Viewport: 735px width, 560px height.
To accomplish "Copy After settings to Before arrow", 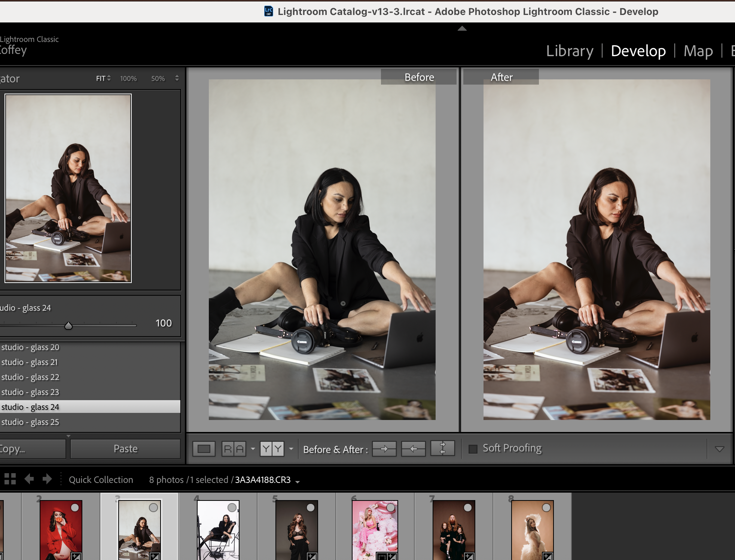I will click(x=413, y=449).
